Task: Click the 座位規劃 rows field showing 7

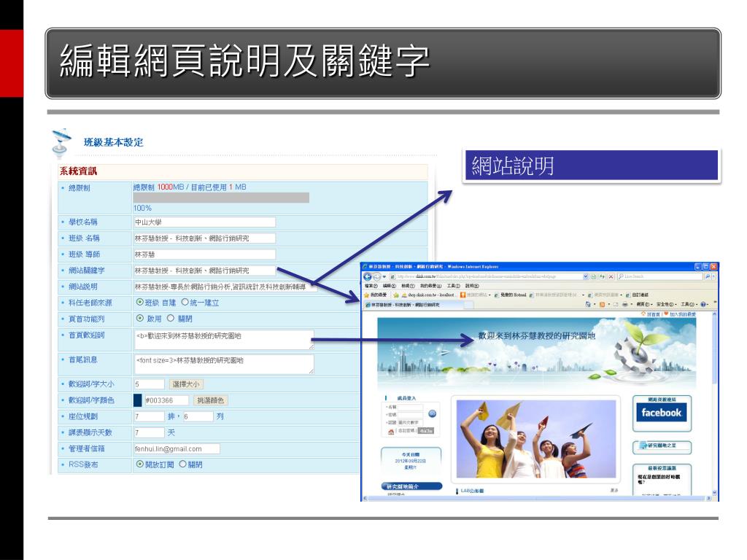Action: click(x=149, y=416)
